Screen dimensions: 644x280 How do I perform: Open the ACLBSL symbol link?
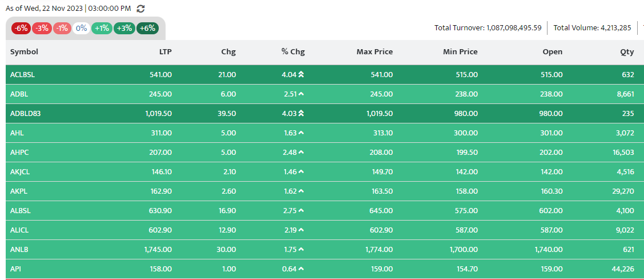(22, 75)
